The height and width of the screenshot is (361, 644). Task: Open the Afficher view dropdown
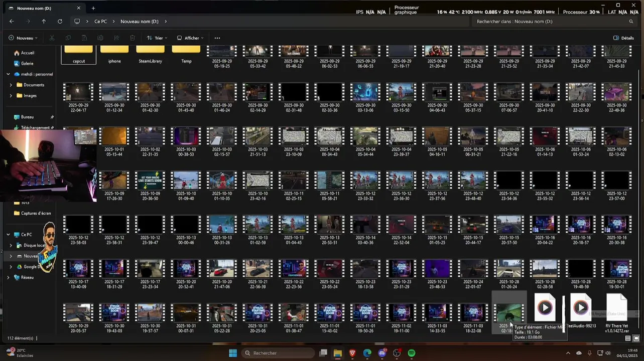190,38
